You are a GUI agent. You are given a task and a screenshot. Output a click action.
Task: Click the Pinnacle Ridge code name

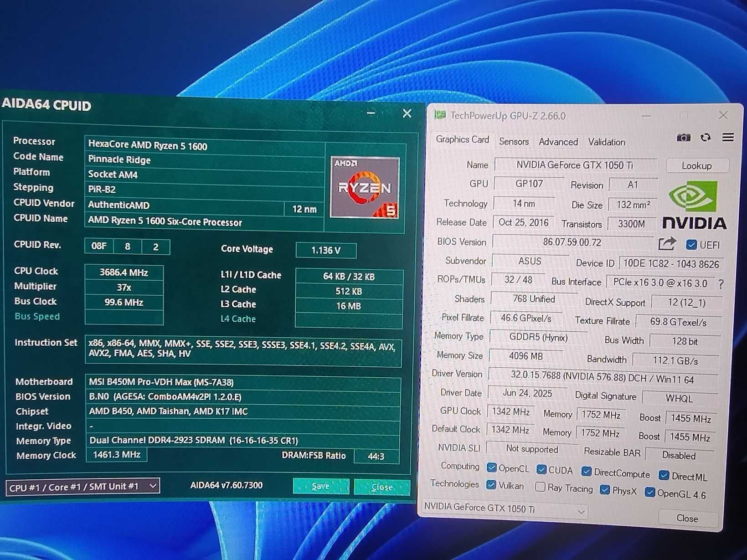(119, 159)
